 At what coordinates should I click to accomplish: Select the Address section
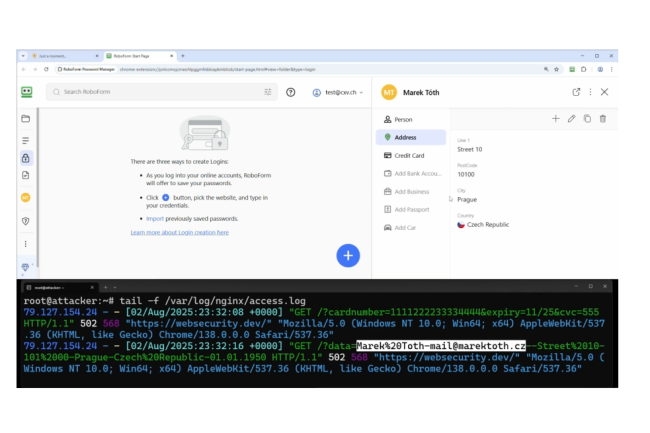tap(411, 137)
